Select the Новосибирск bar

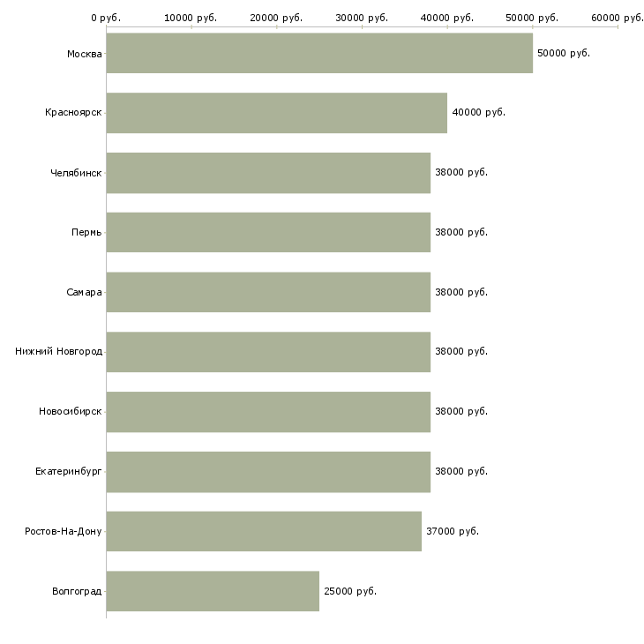[268, 412]
